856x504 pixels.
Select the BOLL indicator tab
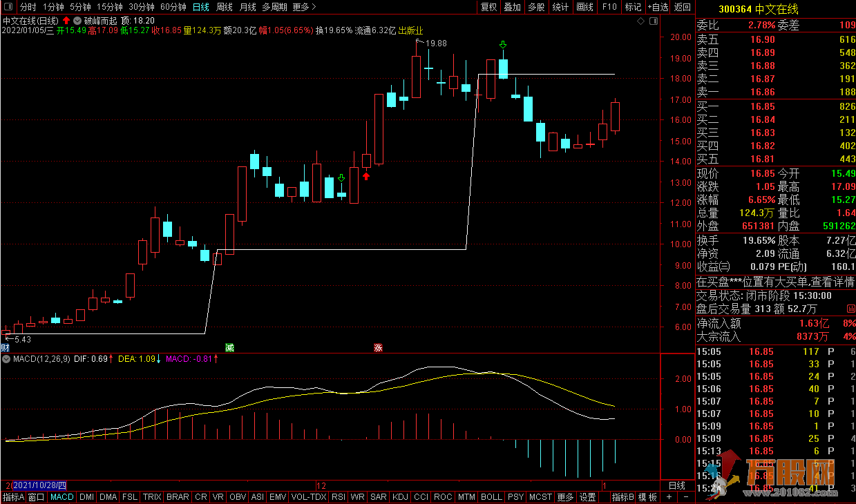click(491, 497)
